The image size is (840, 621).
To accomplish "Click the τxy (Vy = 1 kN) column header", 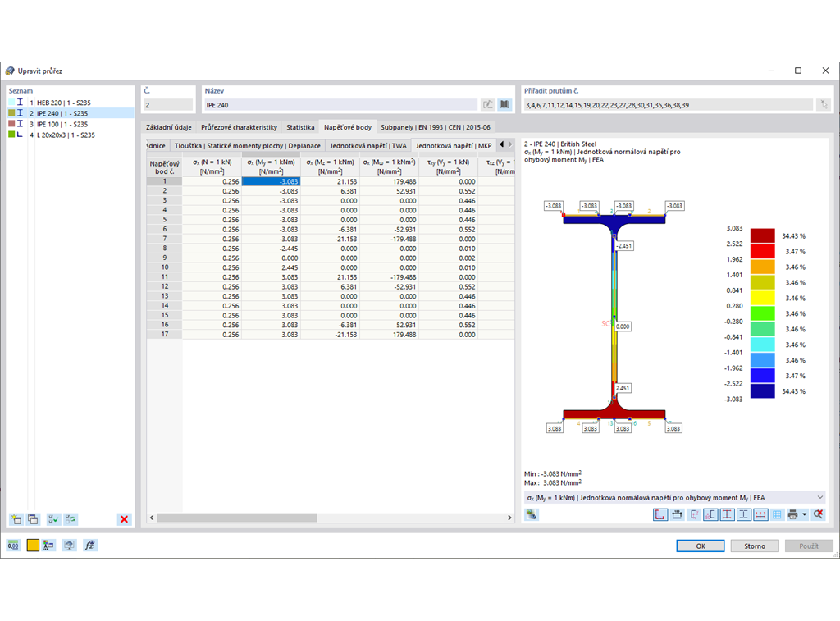I will 449,167.
